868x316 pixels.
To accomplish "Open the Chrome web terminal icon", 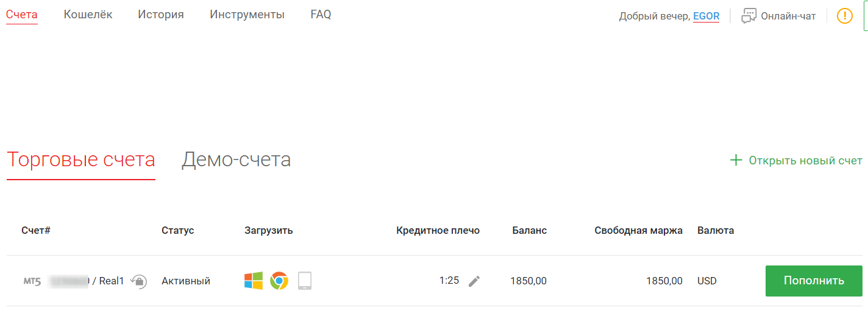I will [279, 281].
